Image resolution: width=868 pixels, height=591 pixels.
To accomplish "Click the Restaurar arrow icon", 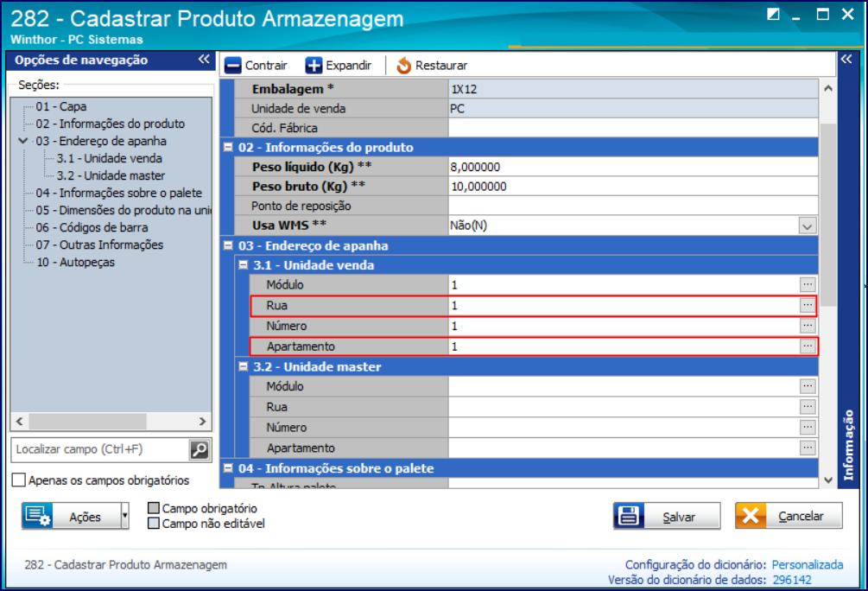I will pyautogui.click(x=404, y=66).
